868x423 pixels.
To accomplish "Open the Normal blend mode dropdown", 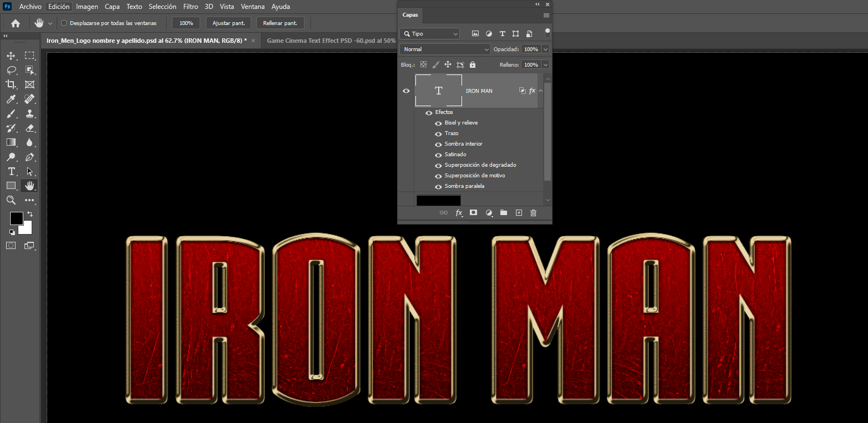I will tap(445, 49).
